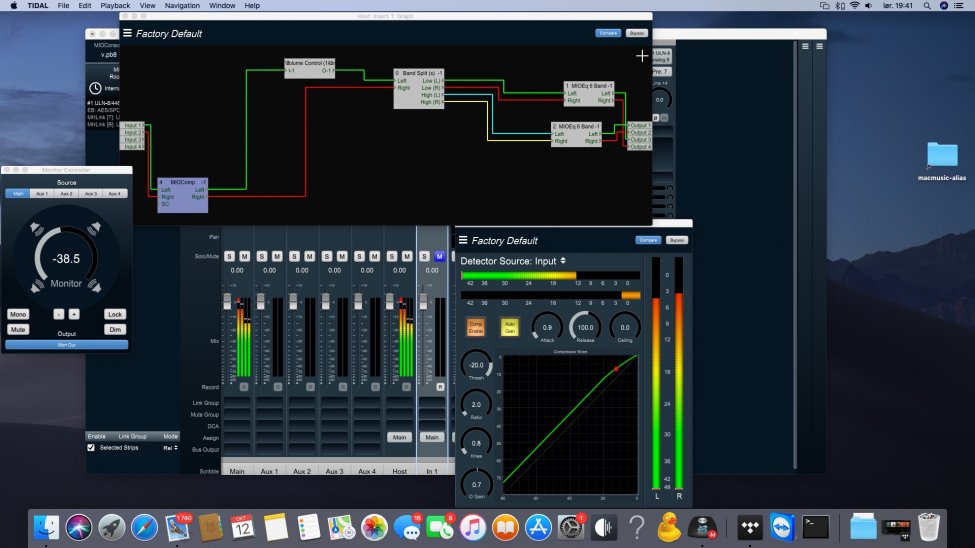Click the Attack knob at 0.9

(547, 327)
